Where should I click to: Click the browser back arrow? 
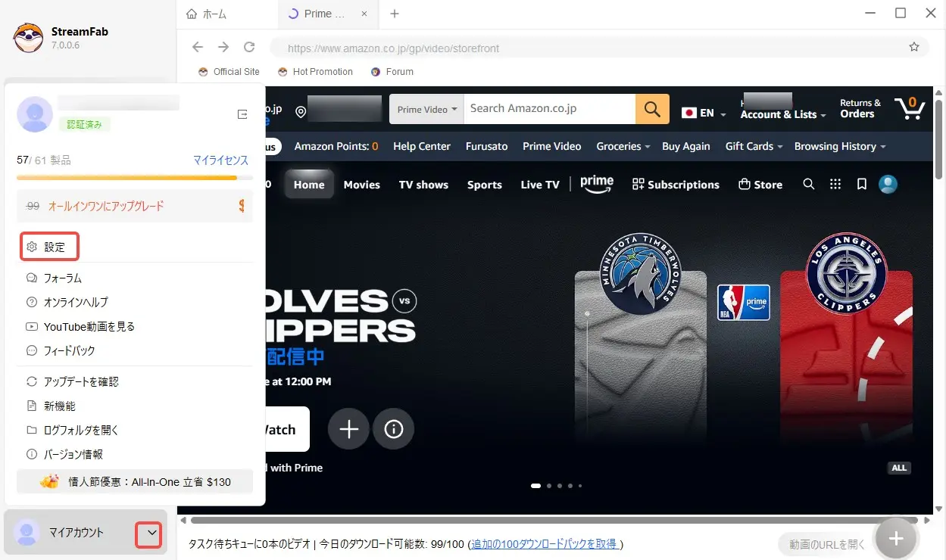(198, 47)
